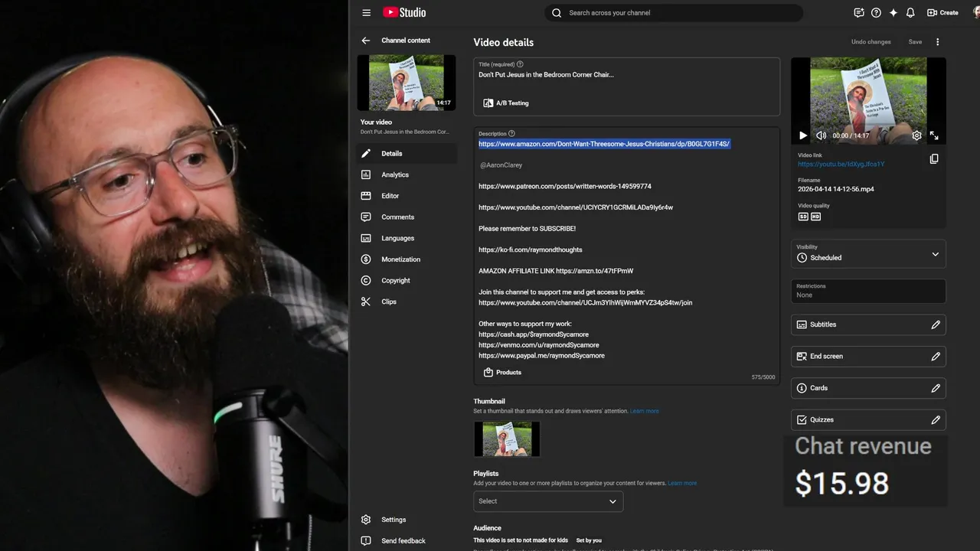Image resolution: width=980 pixels, height=551 pixels.
Task: Click the Restrictions None field
Action: [868, 291]
